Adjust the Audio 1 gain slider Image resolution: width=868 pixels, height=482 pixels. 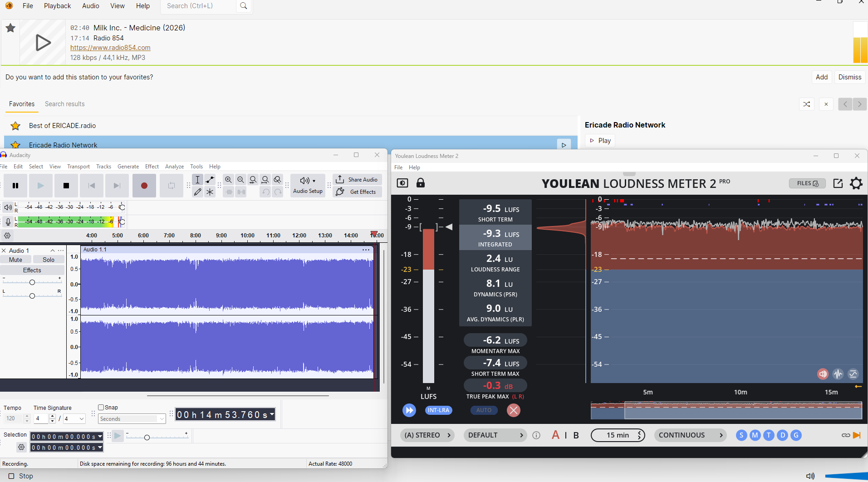(x=32, y=282)
